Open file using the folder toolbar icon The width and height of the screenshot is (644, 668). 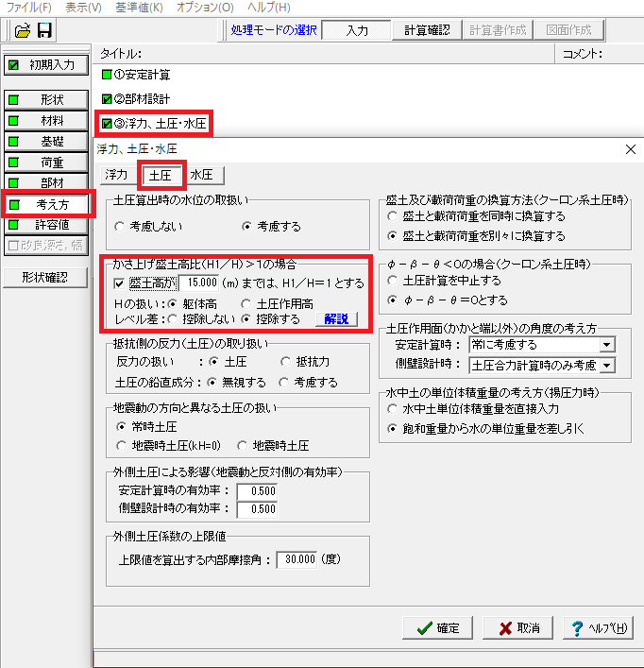(x=23, y=30)
